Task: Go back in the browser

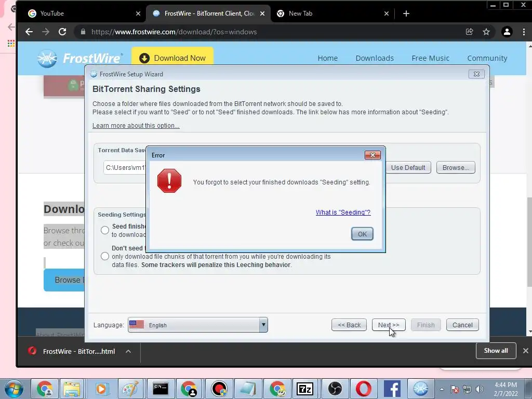Action: [x=29, y=32]
